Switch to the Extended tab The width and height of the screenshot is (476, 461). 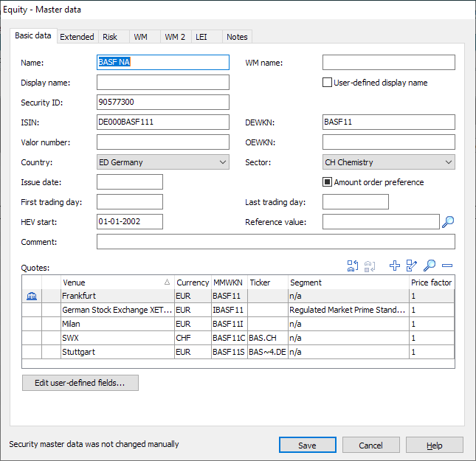tap(77, 37)
